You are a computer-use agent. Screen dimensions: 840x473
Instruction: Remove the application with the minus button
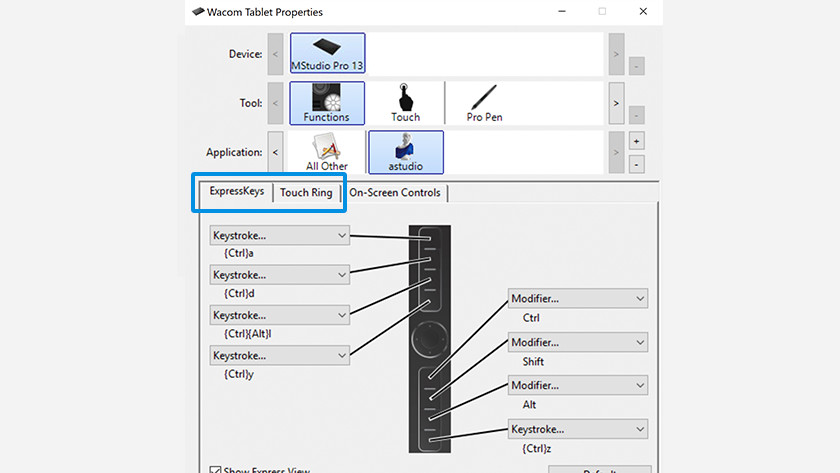click(x=637, y=163)
